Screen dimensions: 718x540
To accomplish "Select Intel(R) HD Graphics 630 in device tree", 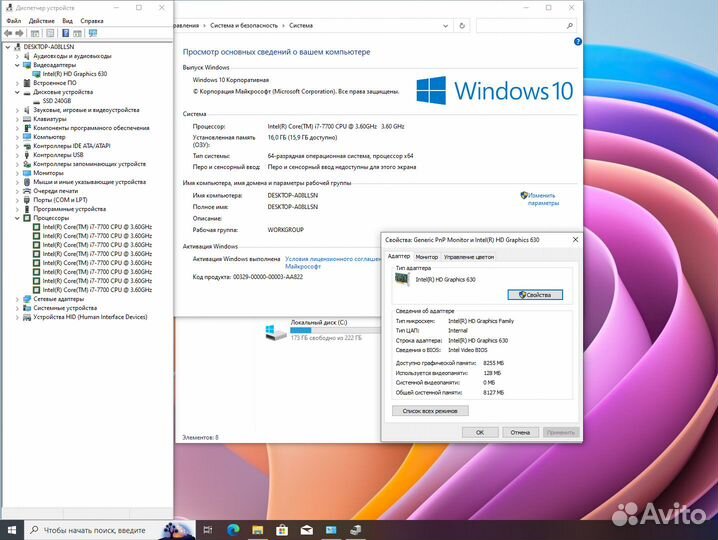I will click(x=75, y=74).
